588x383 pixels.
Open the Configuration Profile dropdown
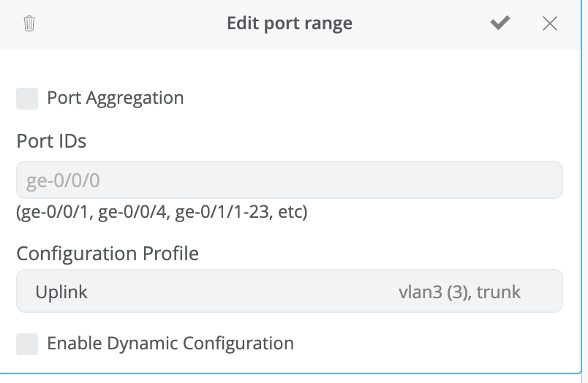point(289,292)
